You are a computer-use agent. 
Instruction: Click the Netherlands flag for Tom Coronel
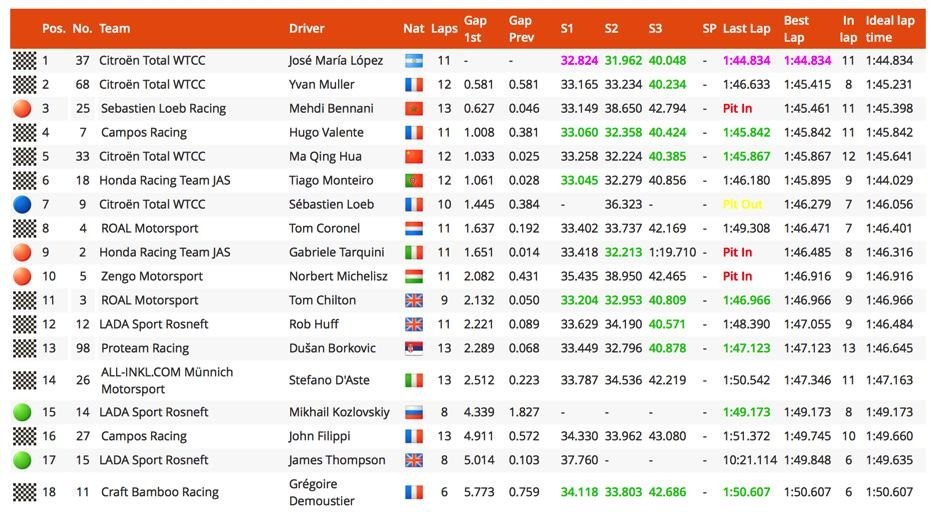pos(414,229)
